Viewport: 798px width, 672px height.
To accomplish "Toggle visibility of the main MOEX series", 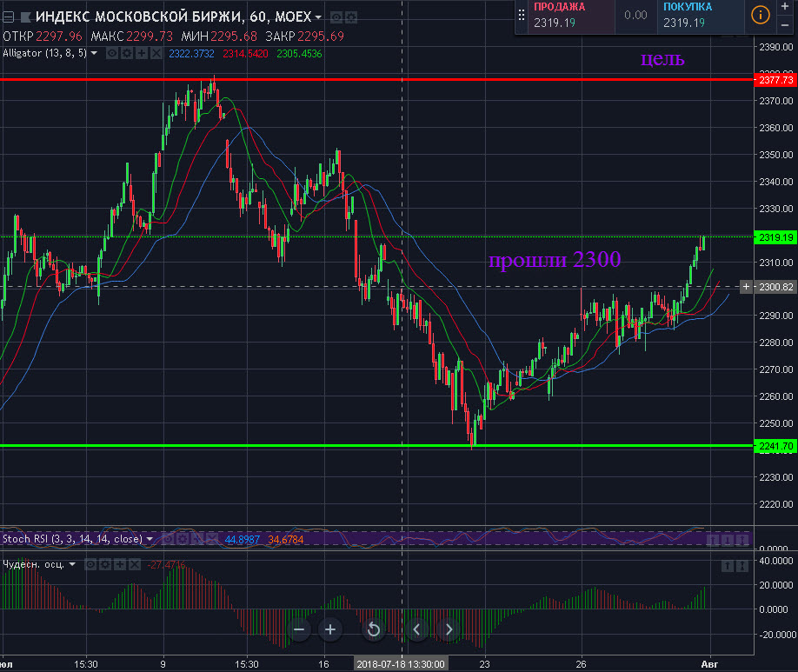I will point(336,17).
